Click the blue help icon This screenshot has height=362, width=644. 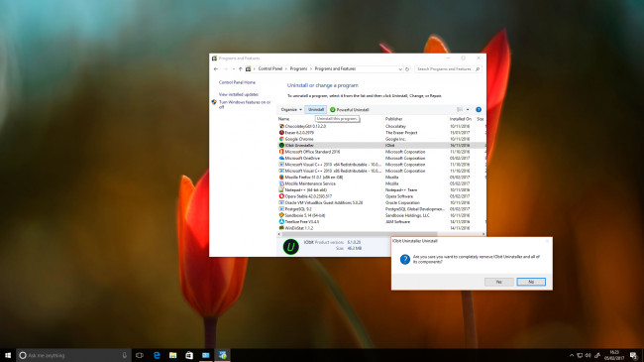coord(479,110)
